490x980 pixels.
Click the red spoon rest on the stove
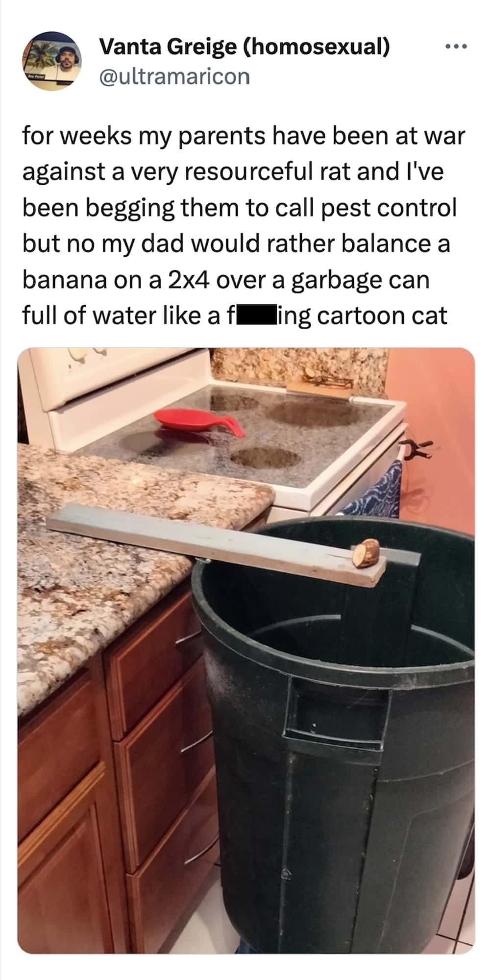tap(200, 421)
